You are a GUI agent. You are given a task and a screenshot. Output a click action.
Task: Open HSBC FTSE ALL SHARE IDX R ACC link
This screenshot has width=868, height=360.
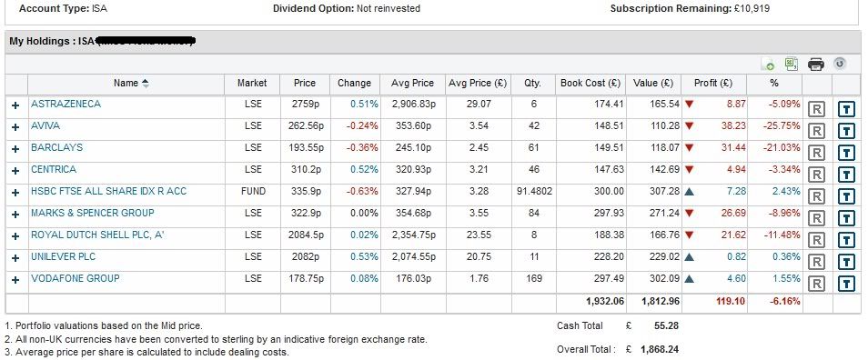pos(108,191)
